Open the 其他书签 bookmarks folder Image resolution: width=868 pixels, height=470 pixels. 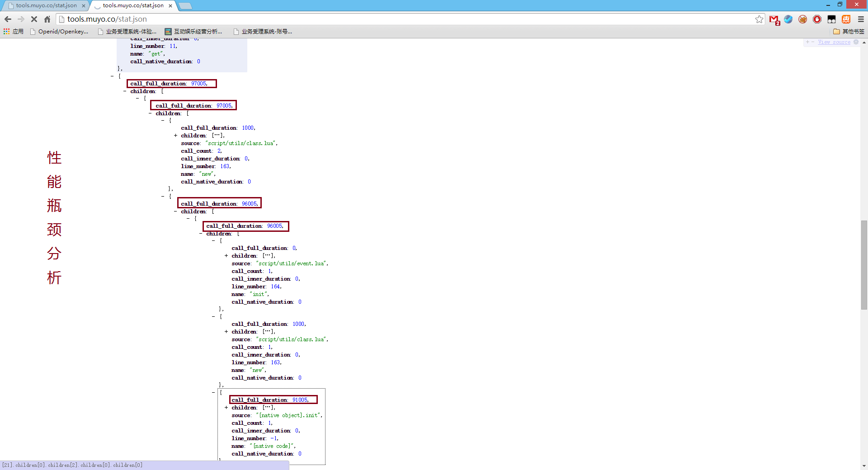click(x=849, y=31)
